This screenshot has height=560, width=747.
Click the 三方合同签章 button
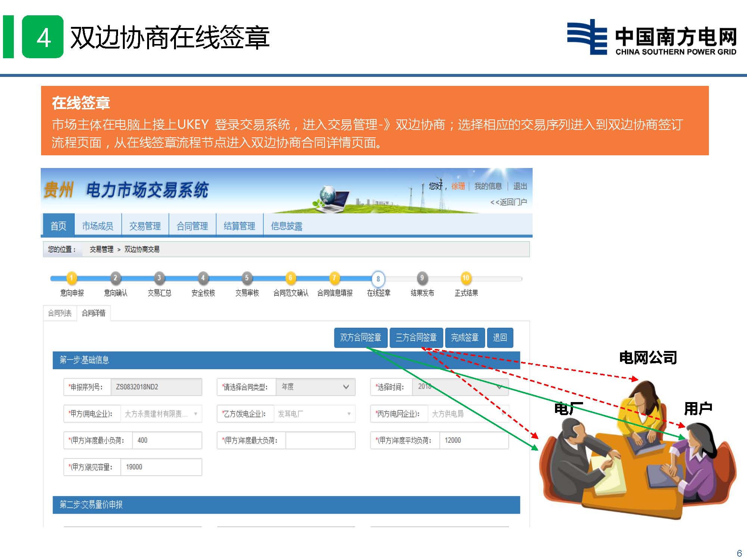(x=416, y=337)
